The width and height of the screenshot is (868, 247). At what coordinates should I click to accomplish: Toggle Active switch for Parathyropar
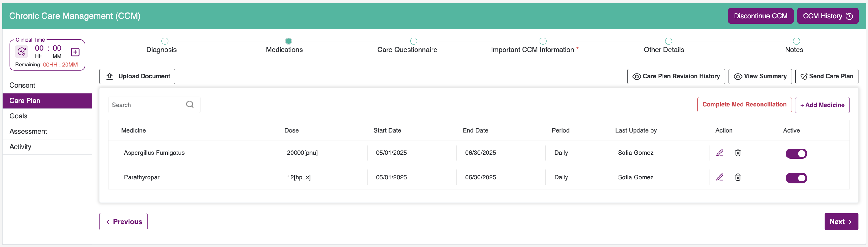click(796, 178)
